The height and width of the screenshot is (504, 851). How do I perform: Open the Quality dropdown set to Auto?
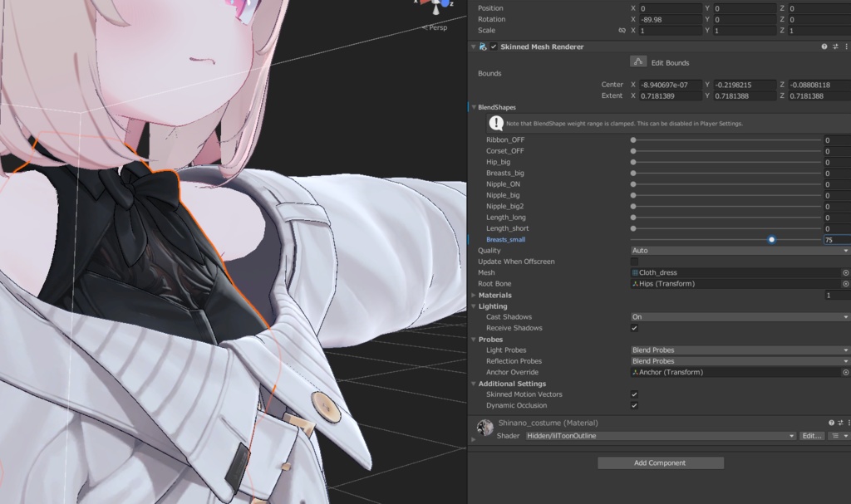740,251
